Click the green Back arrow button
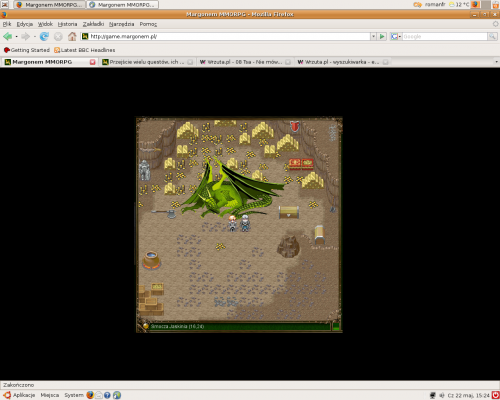Viewport: 500px width, 400px height. click(7, 36)
